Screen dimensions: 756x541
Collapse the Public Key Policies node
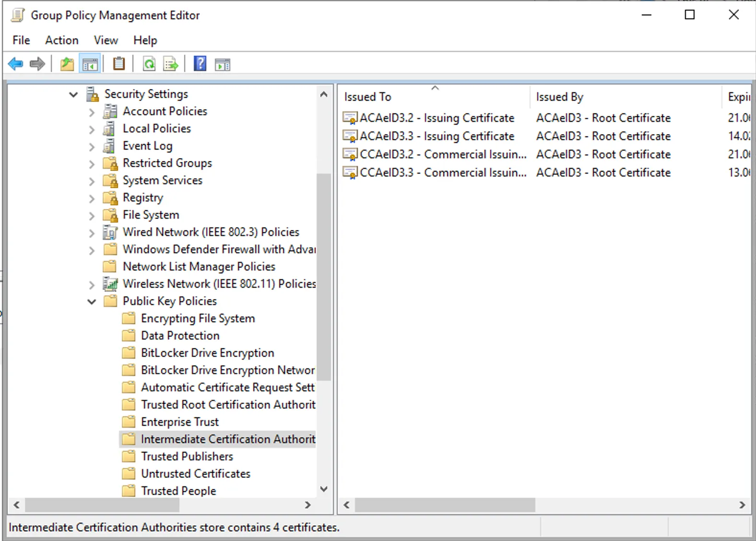click(92, 302)
